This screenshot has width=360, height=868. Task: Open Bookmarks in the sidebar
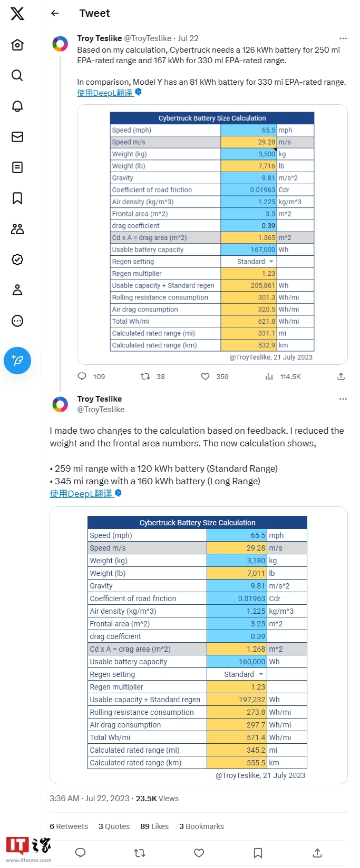(17, 198)
